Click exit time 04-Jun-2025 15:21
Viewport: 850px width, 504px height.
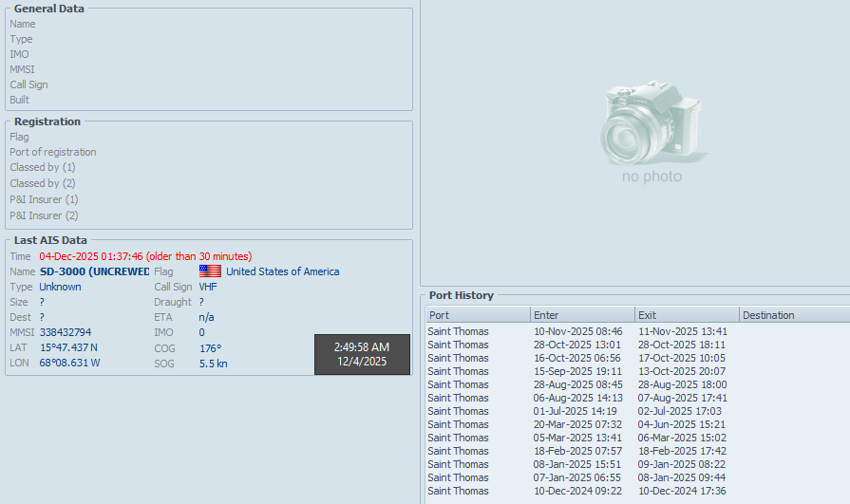click(x=682, y=424)
